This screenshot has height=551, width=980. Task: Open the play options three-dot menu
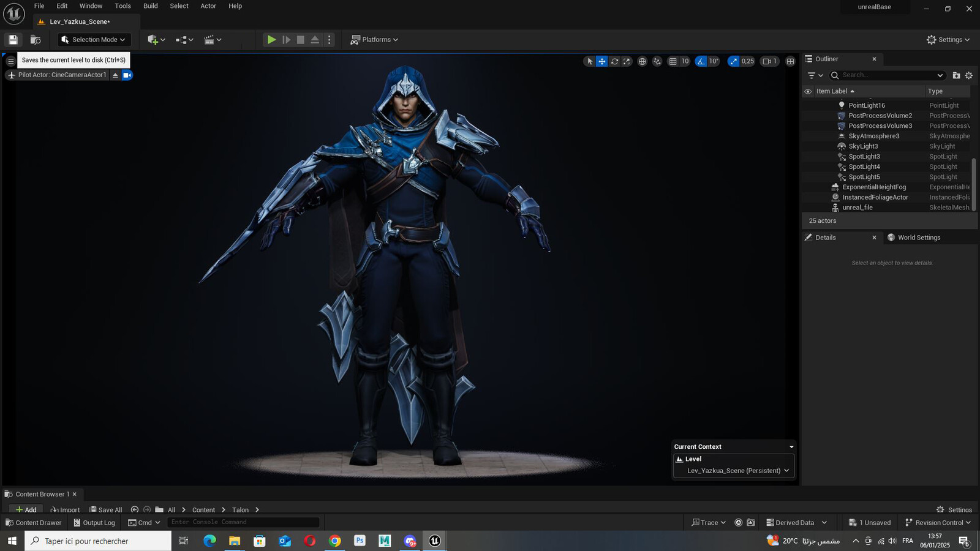[x=329, y=40]
